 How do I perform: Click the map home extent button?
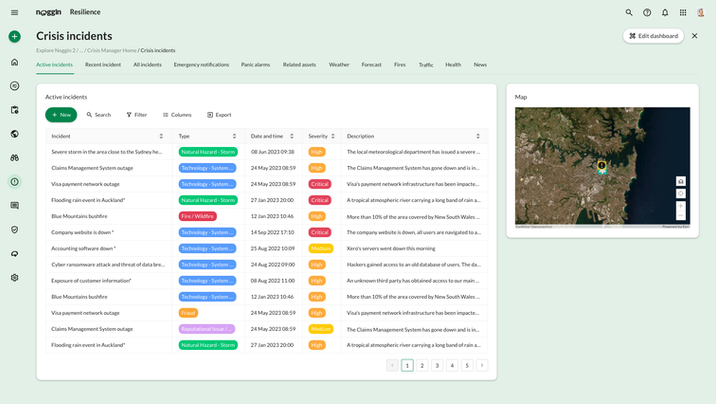coord(680,181)
